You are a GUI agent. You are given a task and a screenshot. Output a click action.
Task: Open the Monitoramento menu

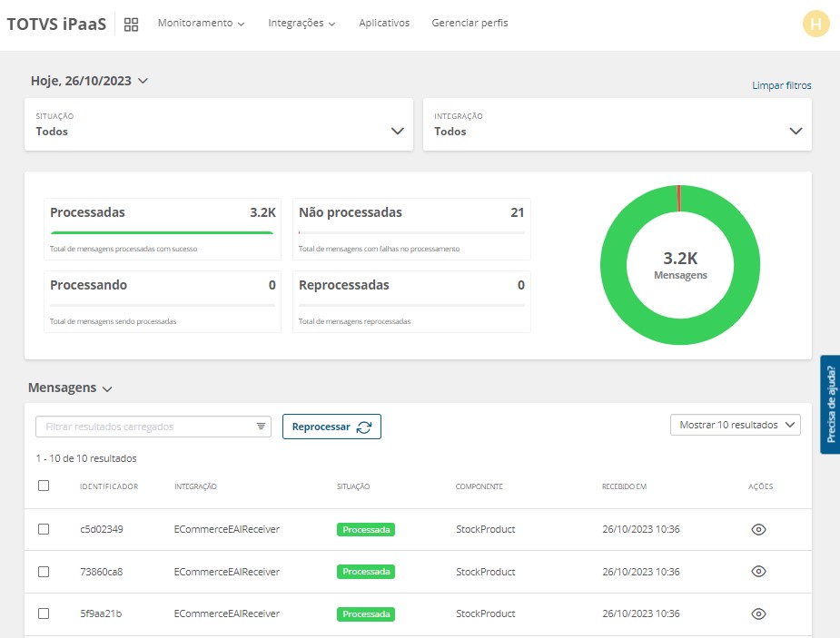[x=201, y=23]
